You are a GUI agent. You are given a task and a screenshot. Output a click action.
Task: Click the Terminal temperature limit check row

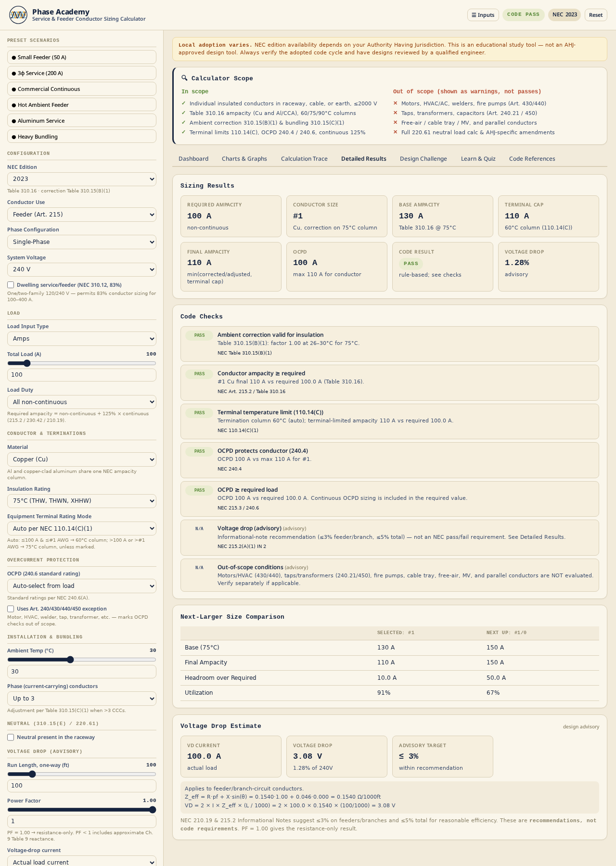[390, 421]
